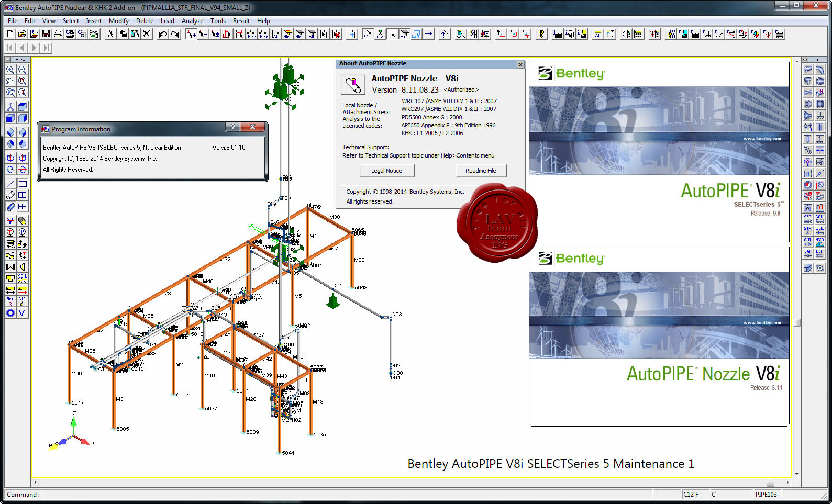Click the Ref R icon in left toolbar
This screenshot has height=504, width=832.
[10, 301]
